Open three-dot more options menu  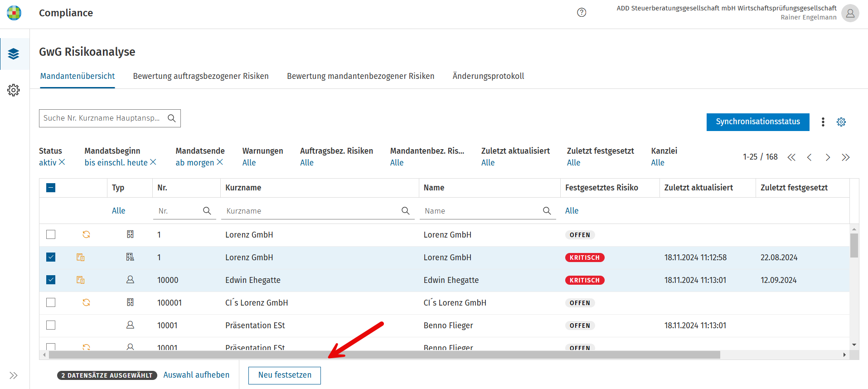[x=823, y=122]
